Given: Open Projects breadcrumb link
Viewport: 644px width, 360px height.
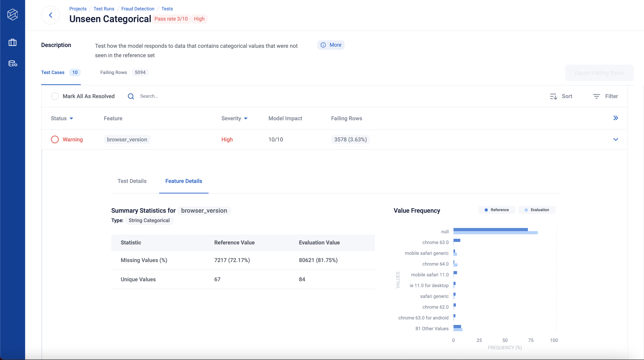Looking at the screenshot, I should click(78, 9).
